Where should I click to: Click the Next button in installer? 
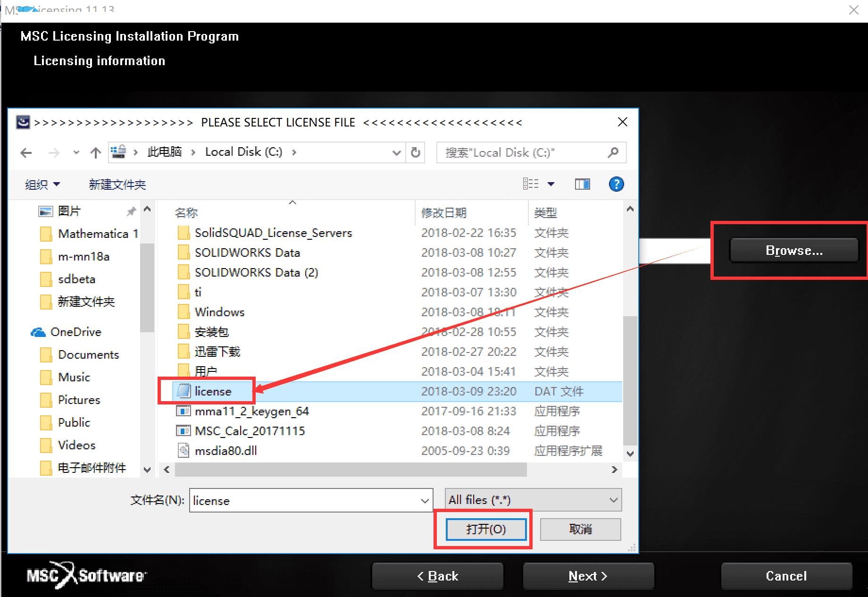588,576
